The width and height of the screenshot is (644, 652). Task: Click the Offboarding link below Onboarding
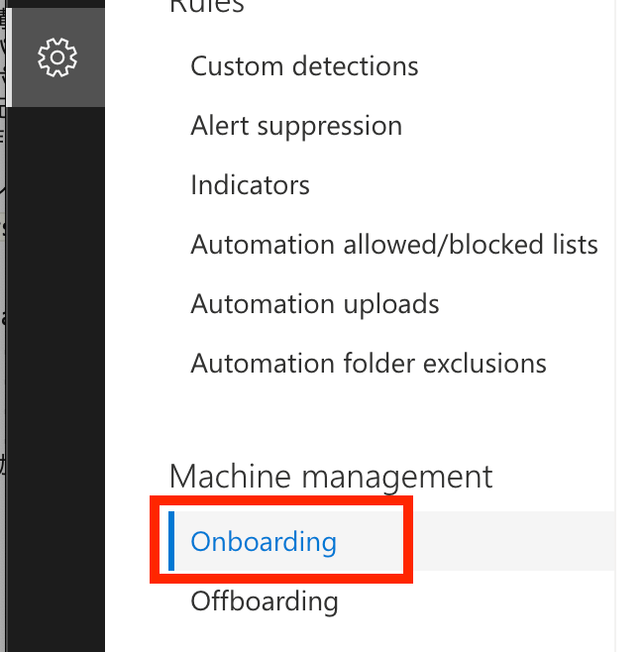coord(265,601)
